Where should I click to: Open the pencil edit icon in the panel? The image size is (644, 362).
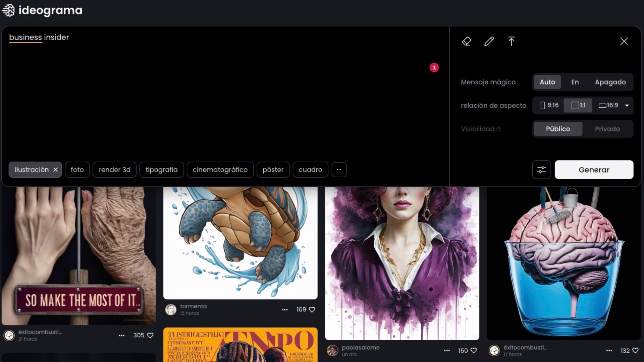(x=489, y=41)
